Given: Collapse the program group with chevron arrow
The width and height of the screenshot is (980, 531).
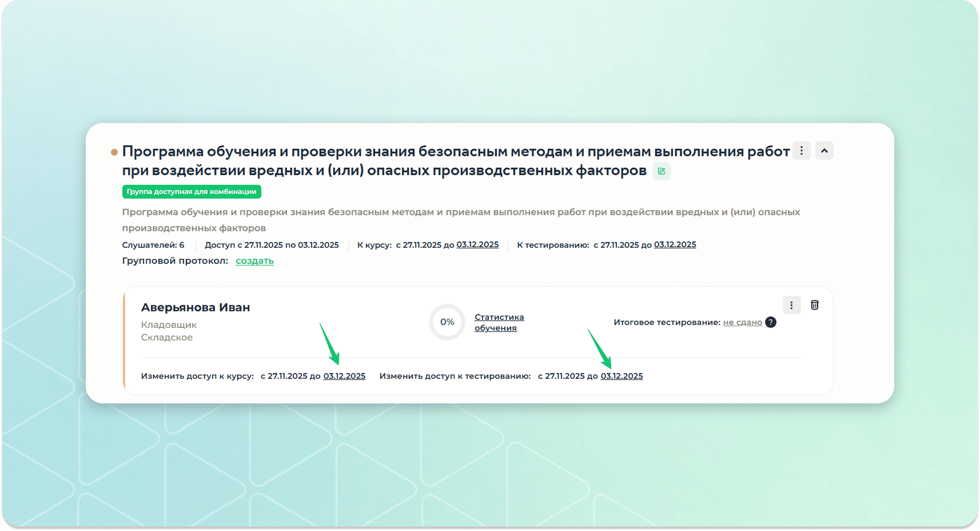Looking at the screenshot, I should tap(824, 150).
